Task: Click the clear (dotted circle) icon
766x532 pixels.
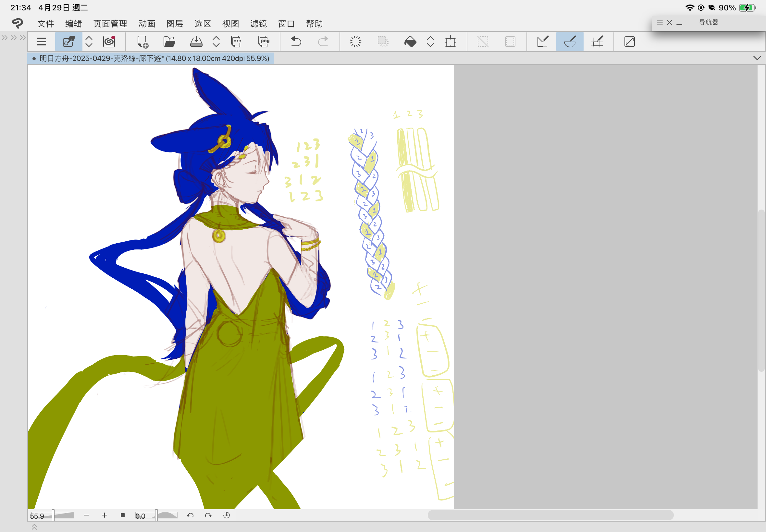Action: pos(355,42)
